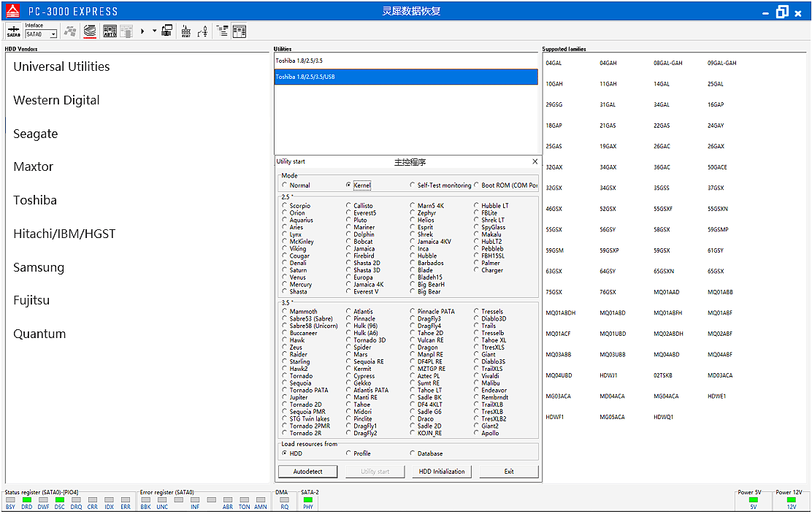
Task: Click the RESET toolbar icon
Action: pos(186,31)
